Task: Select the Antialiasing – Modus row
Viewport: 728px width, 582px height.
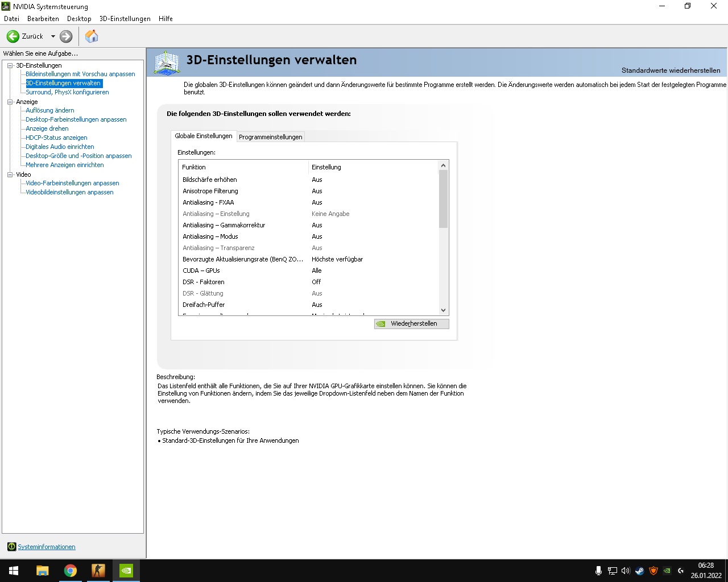Action: click(x=309, y=236)
